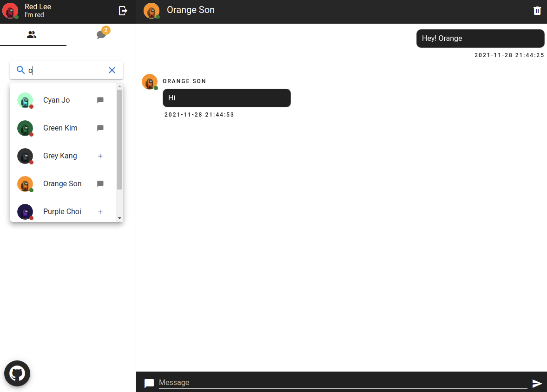The height and width of the screenshot is (392, 547).
Task: Click the Orange Son title in header
Action: point(191,10)
